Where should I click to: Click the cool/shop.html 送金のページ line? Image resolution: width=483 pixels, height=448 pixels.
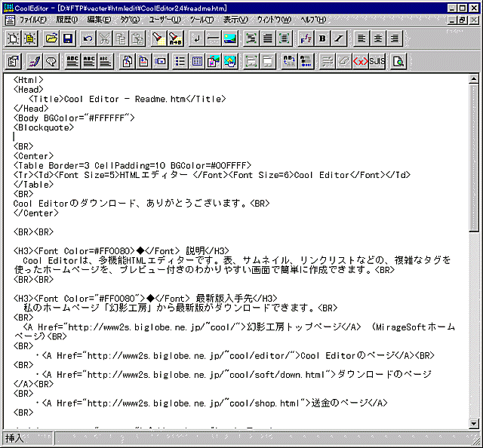point(212,403)
